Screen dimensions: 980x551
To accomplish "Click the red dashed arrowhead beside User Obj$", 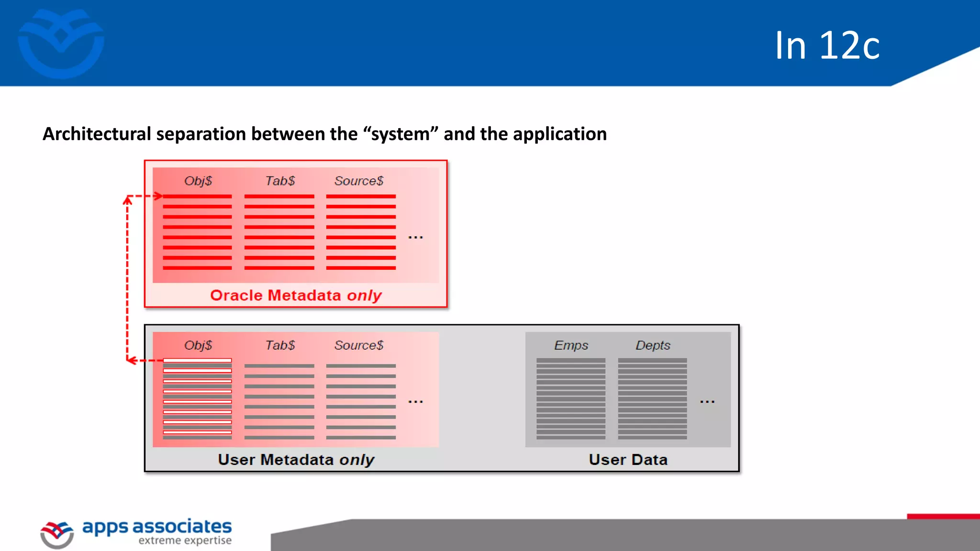I will [x=132, y=360].
